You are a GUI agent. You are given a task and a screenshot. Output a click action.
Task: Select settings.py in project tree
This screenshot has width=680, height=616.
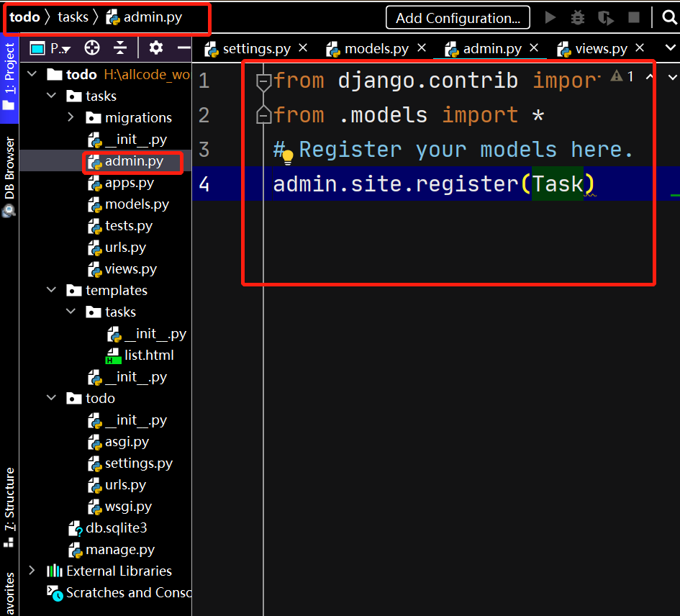(x=130, y=463)
